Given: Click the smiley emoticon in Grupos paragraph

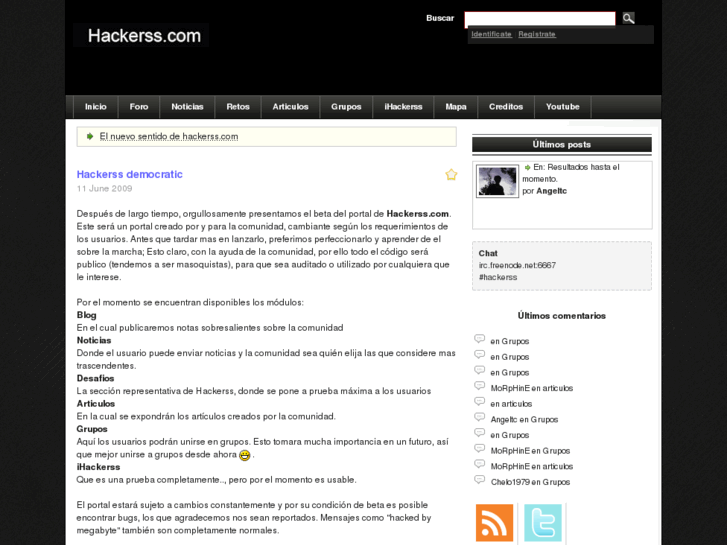Looking at the screenshot, I should tap(244, 455).
